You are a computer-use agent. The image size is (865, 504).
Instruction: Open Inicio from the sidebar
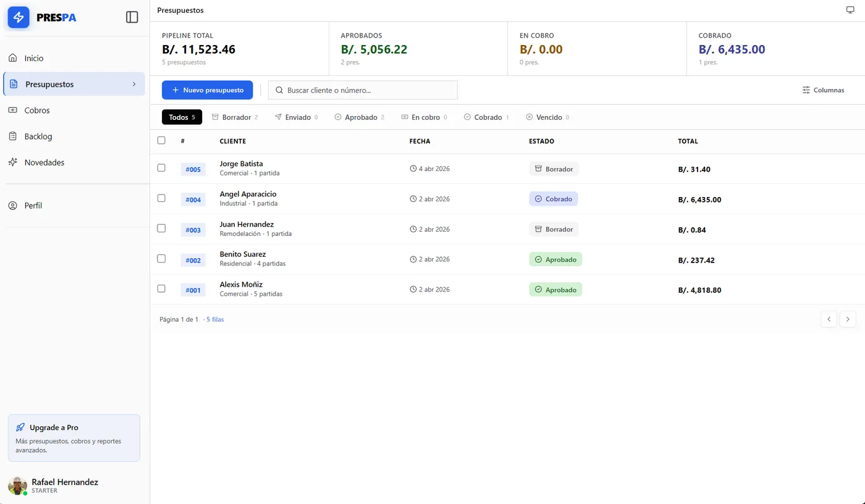point(34,58)
